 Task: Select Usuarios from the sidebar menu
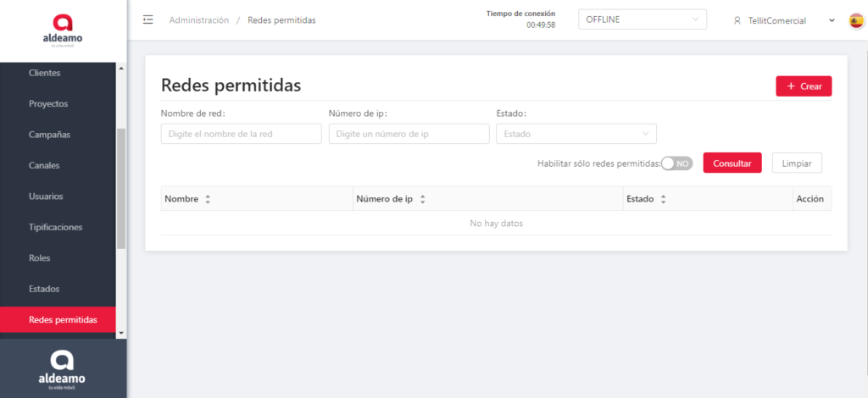coord(46,196)
